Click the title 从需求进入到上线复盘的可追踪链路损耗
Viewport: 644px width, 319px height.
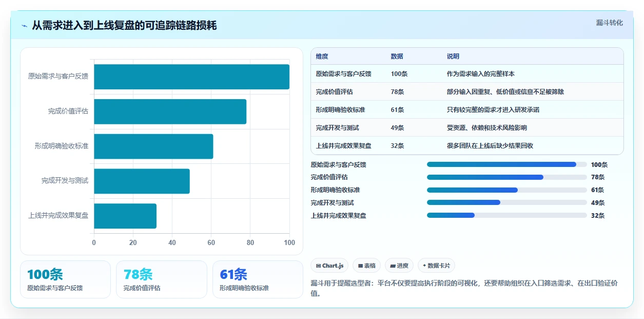pos(124,26)
